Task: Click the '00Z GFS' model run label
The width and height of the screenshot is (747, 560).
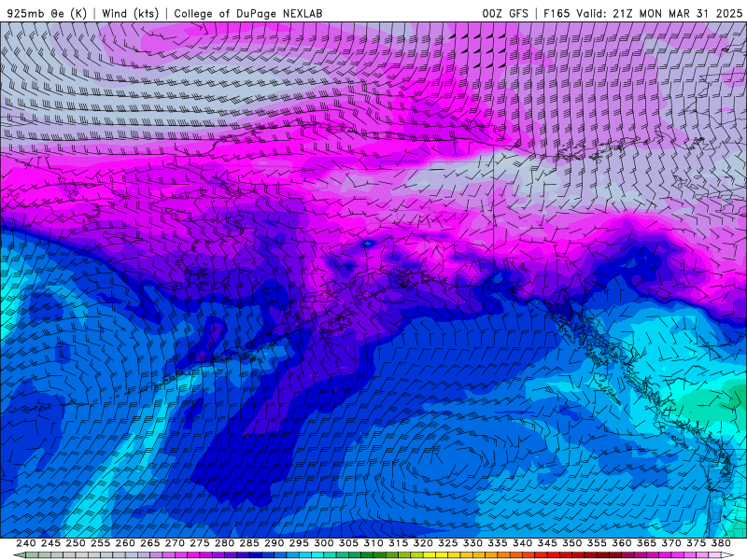Action: 505,13
